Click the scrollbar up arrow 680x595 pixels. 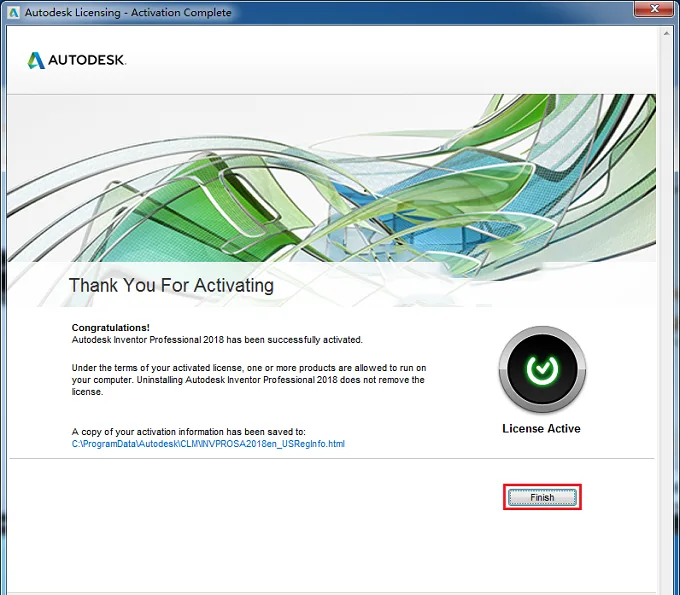point(667,33)
